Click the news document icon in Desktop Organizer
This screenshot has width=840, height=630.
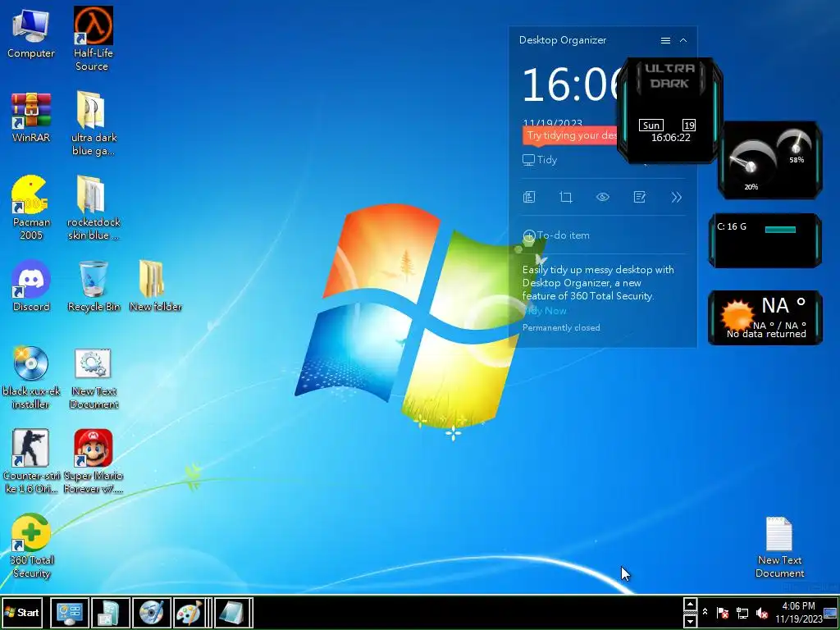click(x=529, y=197)
